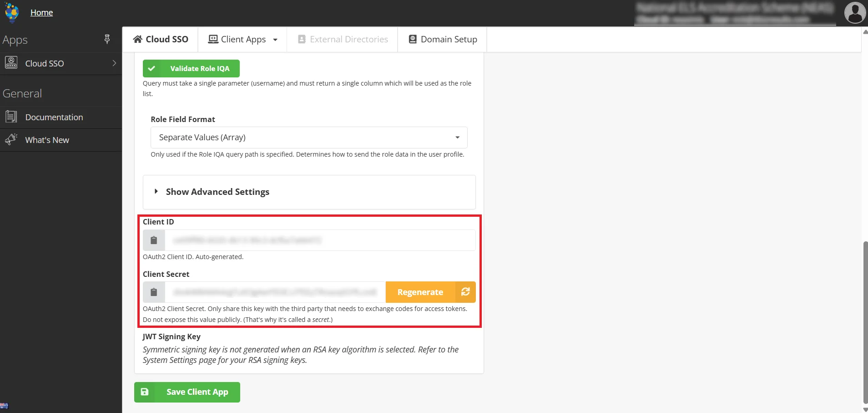Click the app logo beside Home

pyautogui.click(x=11, y=12)
